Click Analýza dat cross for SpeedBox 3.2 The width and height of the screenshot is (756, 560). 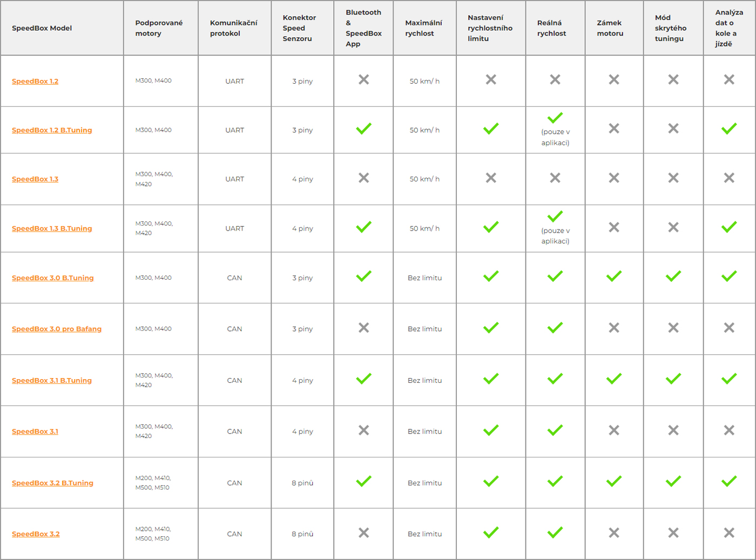(x=729, y=533)
